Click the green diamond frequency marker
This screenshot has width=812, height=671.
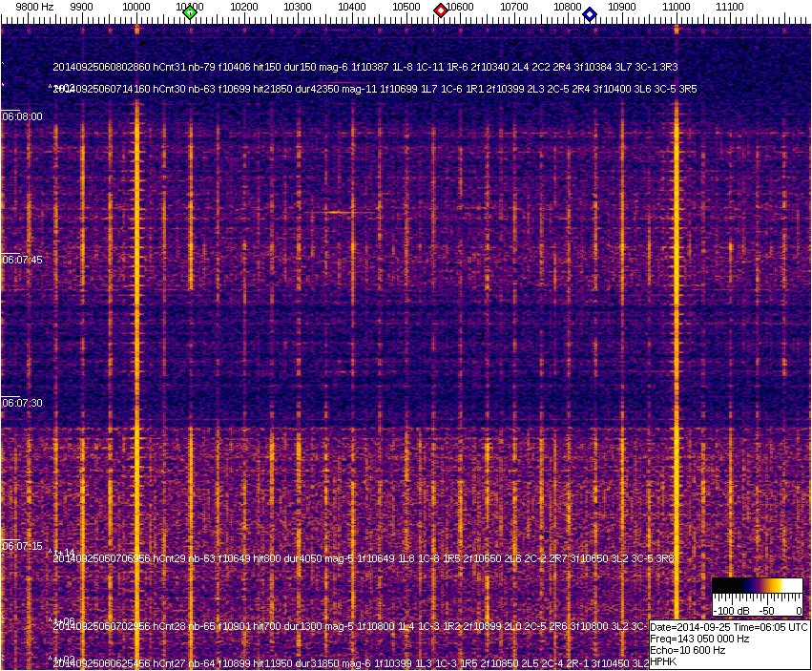(x=190, y=12)
